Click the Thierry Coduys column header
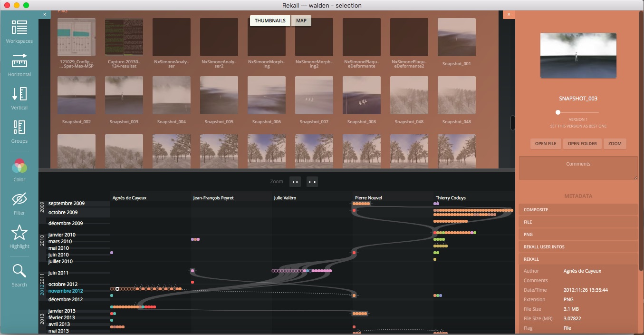Screen dimensions: 644x335 pos(451,197)
